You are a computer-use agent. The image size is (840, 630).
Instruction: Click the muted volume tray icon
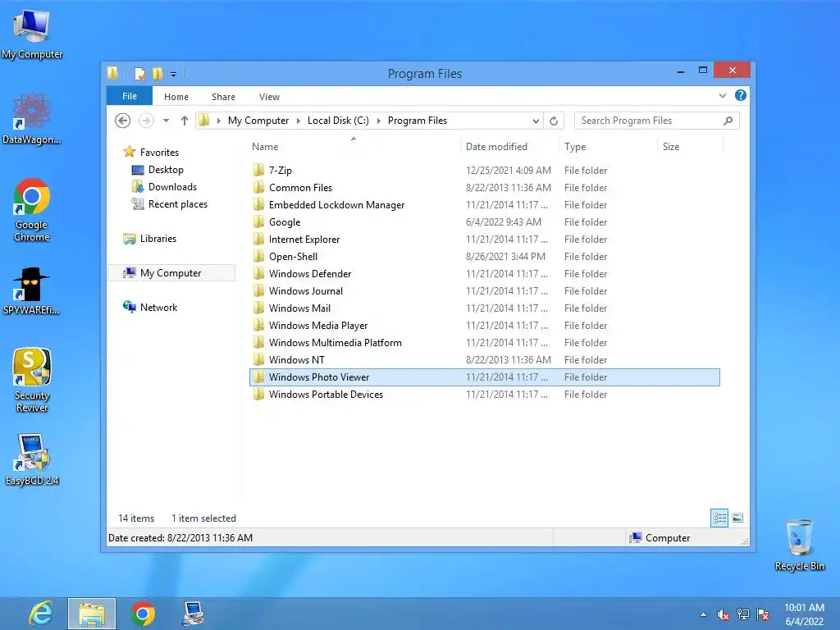724,615
